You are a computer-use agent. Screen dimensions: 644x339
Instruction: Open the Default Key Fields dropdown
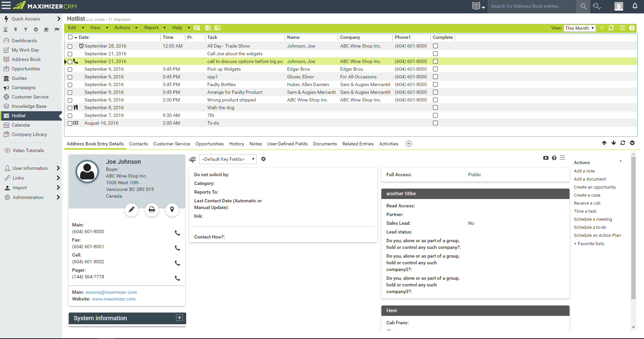pyautogui.click(x=228, y=159)
